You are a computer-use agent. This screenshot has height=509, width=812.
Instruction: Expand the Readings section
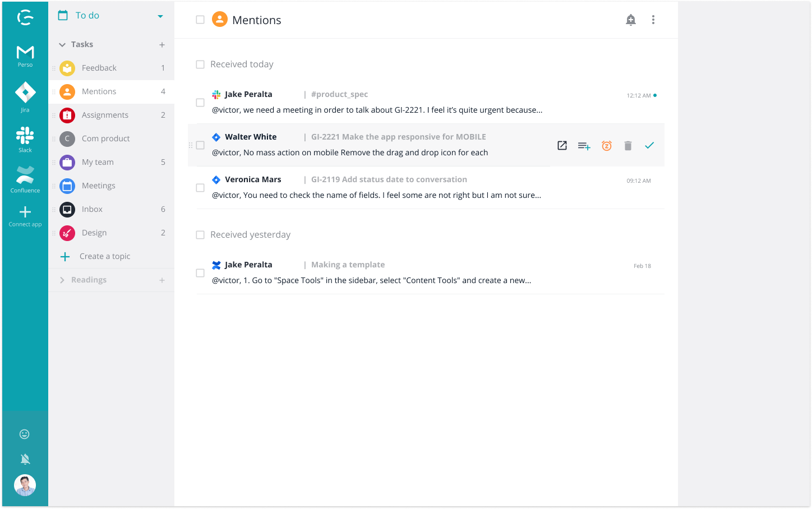[62, 280]
